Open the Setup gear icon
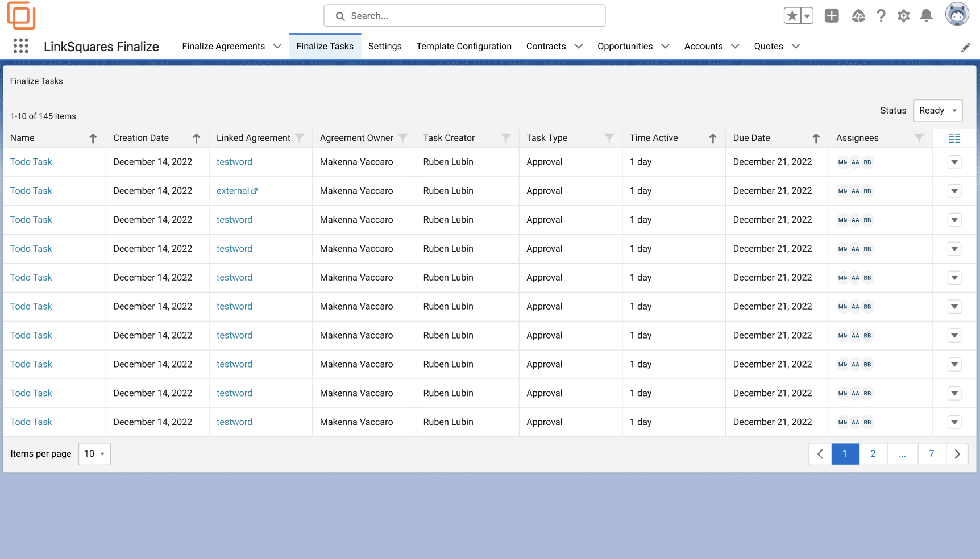980x559 pixels. (x=903, y=16)
